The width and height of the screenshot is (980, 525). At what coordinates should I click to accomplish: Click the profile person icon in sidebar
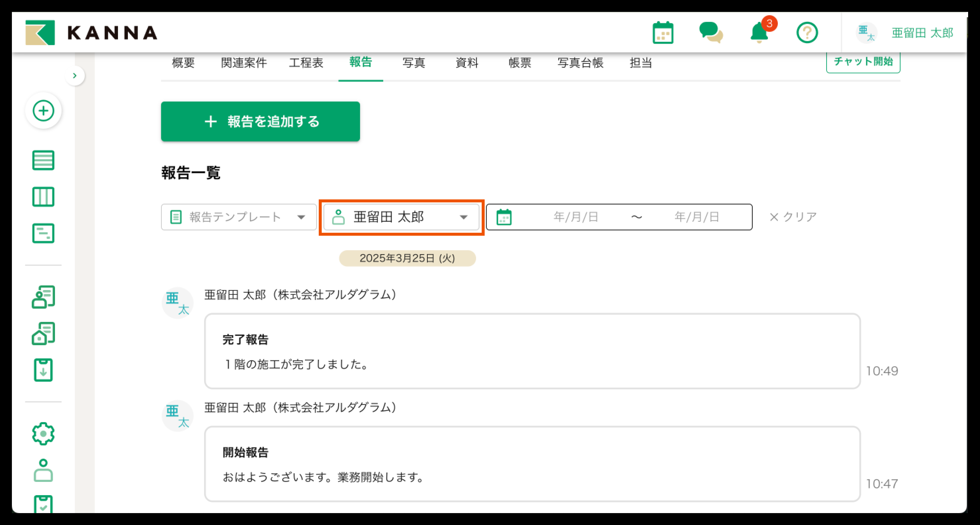(x=43, y=471)
